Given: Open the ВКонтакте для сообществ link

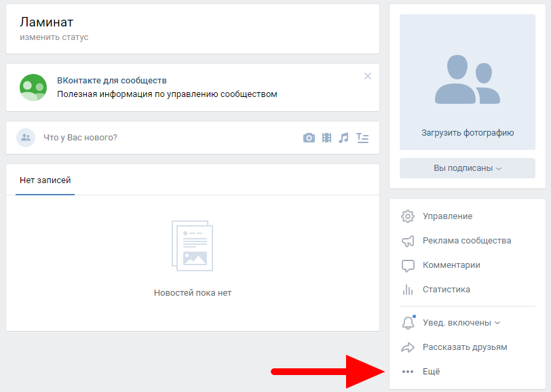Looking at the screenshot, I should (111, 81).
